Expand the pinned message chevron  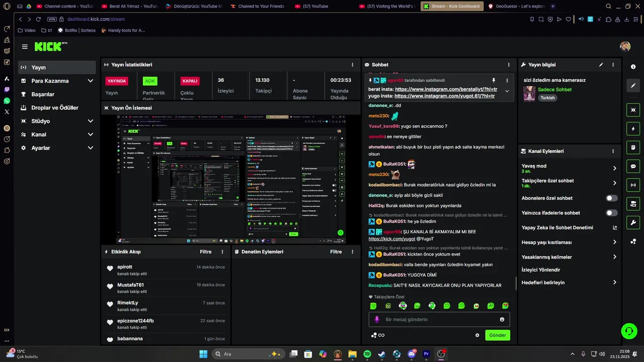click(x=507, y=91)
